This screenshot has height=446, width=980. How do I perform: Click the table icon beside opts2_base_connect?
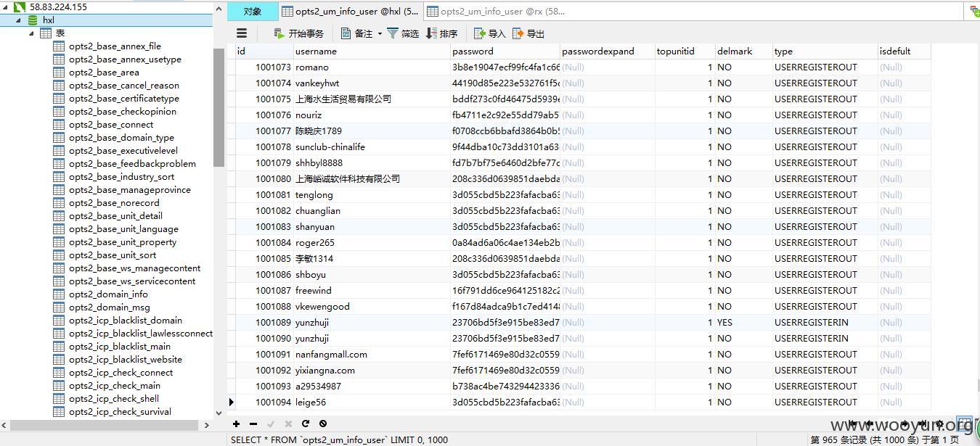pos(60,125)
